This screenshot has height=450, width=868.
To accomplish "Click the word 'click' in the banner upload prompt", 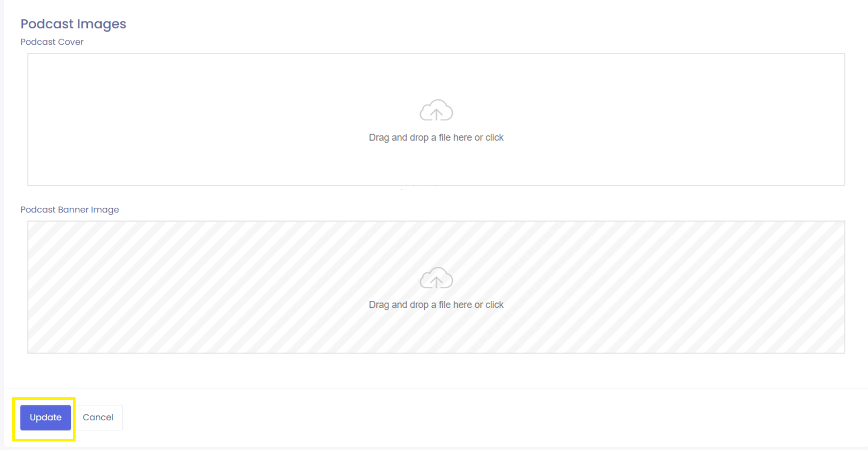I will tap(494, 305).
